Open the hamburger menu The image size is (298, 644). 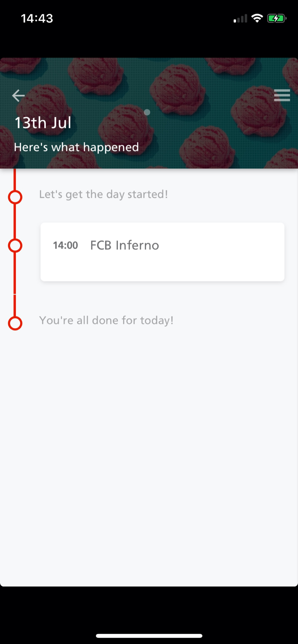pyautogui.click(x=282, y=95)
